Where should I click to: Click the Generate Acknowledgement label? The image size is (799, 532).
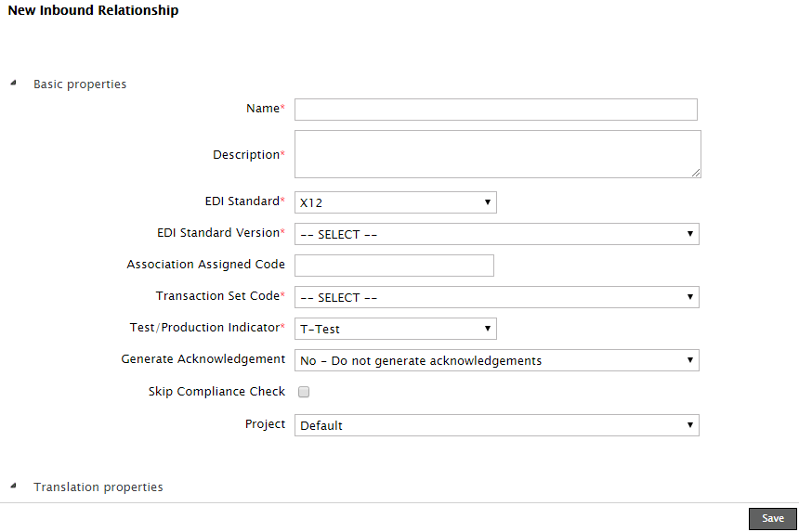tap(203, 359)
